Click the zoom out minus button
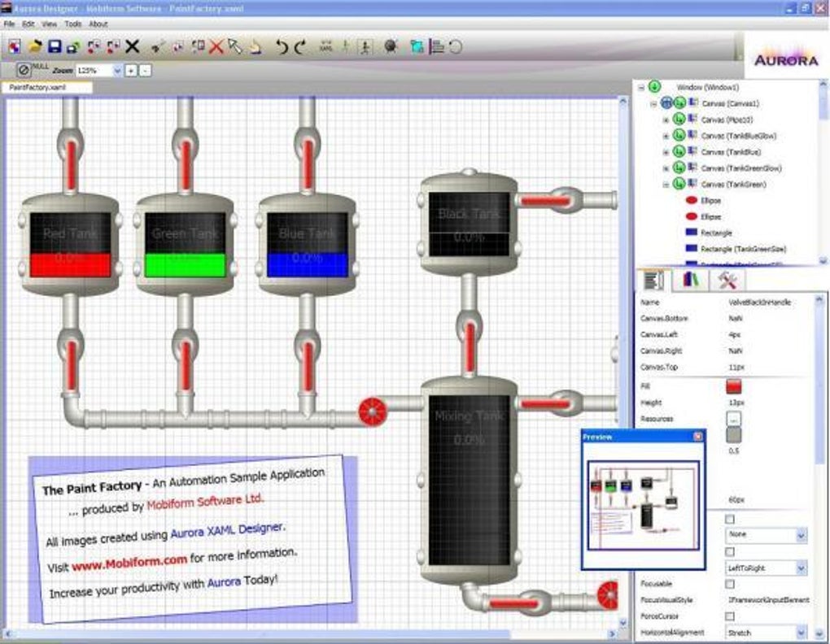 146,70
